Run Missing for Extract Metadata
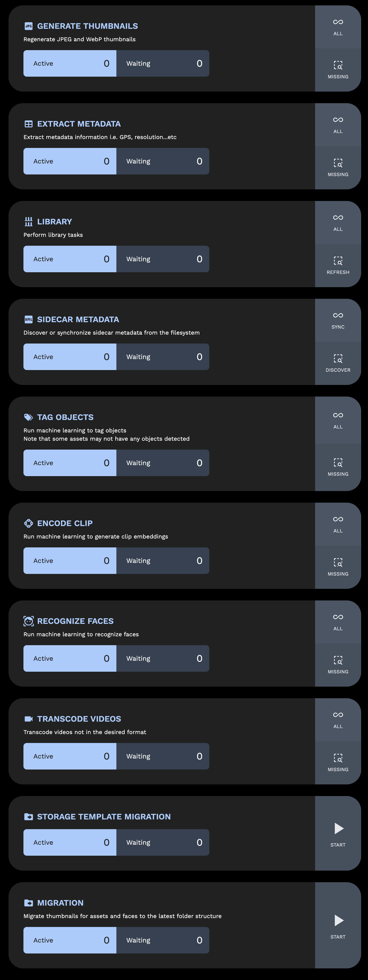 point(338,168)
